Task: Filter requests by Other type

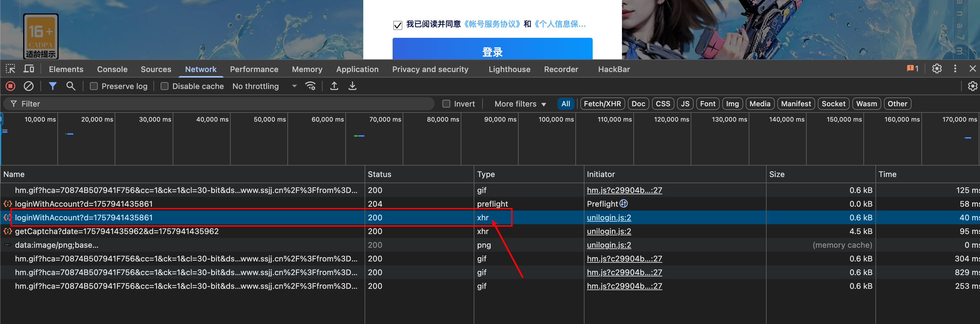Action: [x=898, y=104]
